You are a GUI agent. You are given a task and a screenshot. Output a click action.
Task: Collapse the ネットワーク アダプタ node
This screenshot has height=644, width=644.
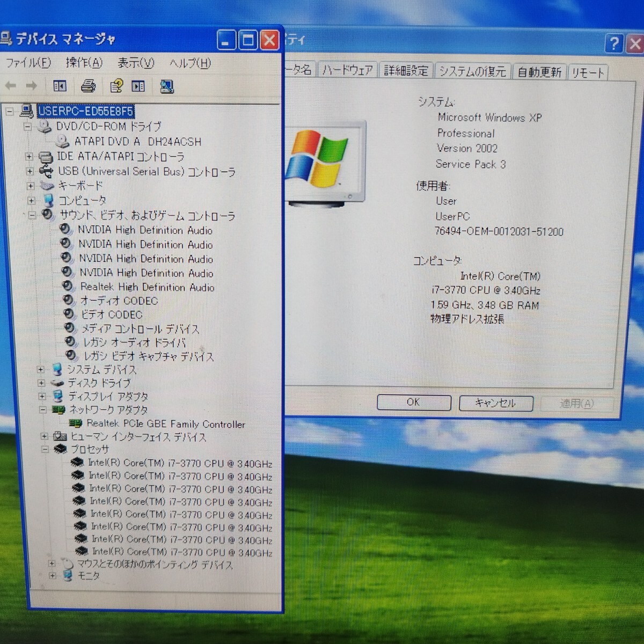pyautogui.click(x=42, y=410)
